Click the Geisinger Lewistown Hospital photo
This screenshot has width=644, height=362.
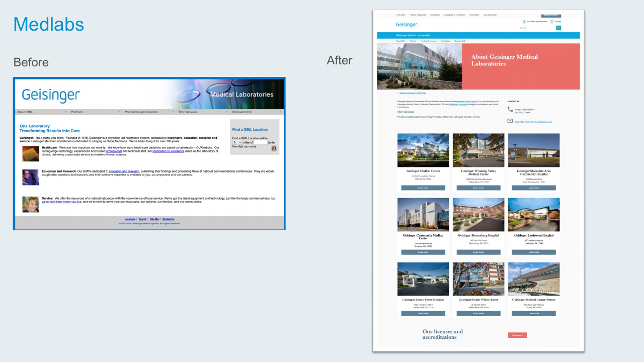click(x=534, y=215)
